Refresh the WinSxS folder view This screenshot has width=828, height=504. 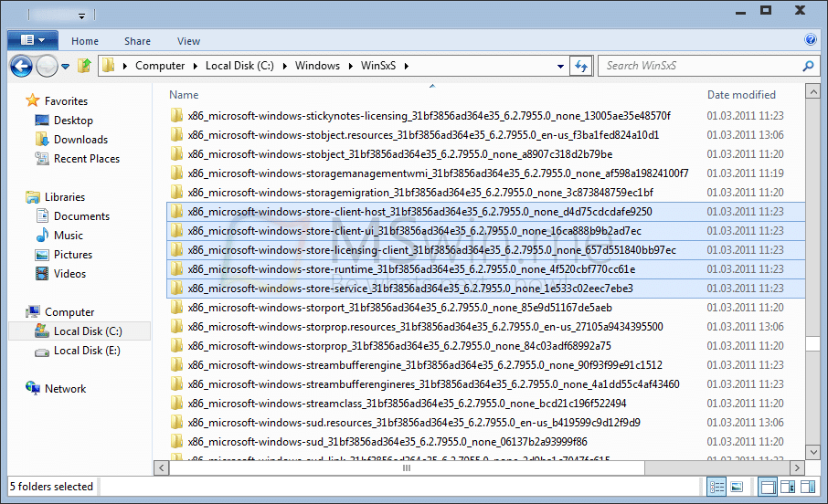(x=581, y=66)
